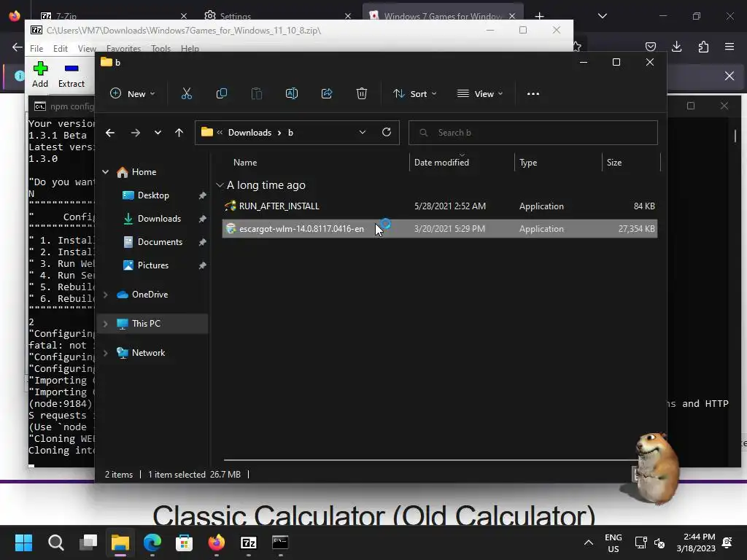Select the escargot-wlm-14.0.8117.0416-en file
The image size is (747, 560).
coord(440,228)
